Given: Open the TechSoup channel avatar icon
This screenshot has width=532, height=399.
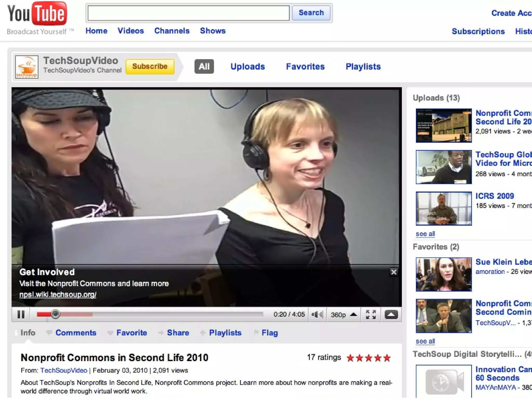Looking at the screenshot, I should [27, 67].
